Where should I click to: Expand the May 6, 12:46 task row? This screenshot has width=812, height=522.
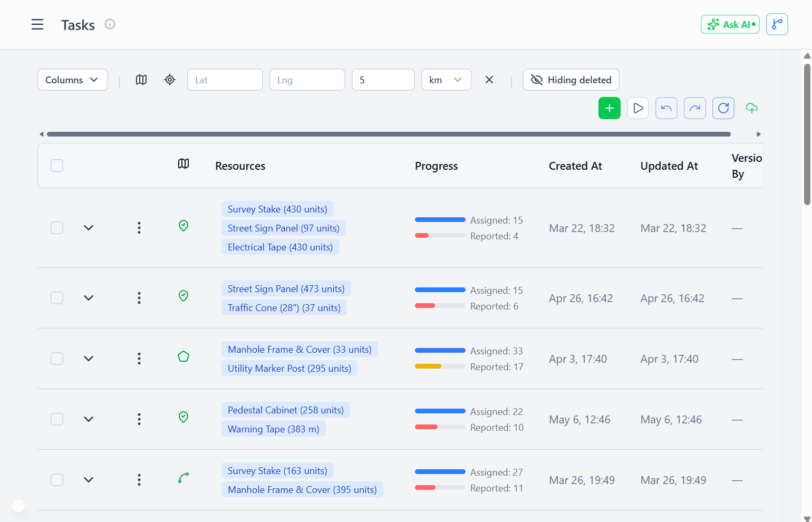coord(89,419)
